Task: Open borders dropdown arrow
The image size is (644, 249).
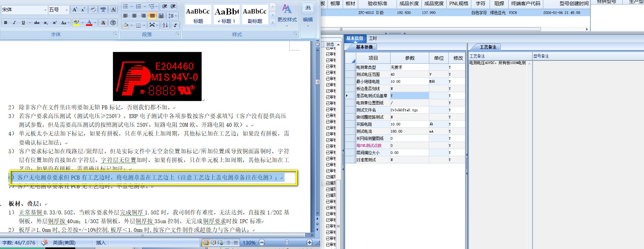Action: pyautogui.click(x=144, y=25)
